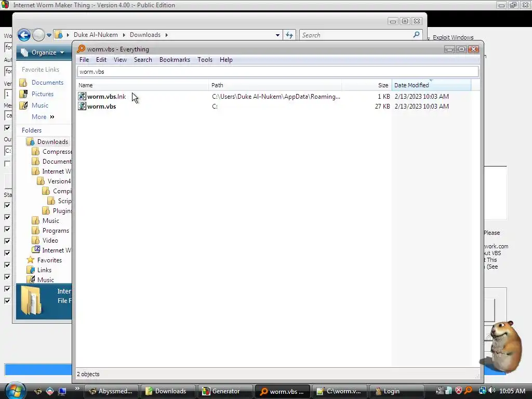
Task: Expand More in Favorite Links
Action: tap(43, 117)
